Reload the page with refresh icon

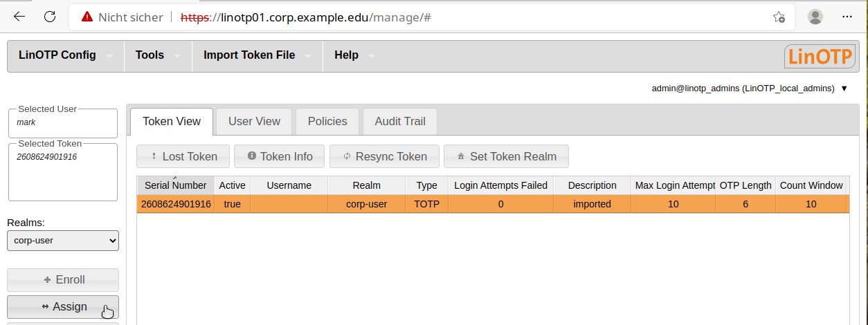click(50, 17)
